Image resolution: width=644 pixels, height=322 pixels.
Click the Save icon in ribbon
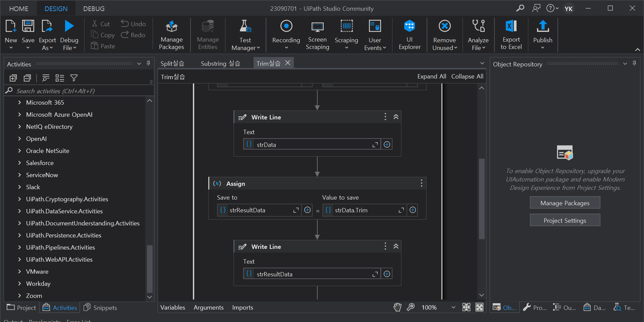28,26
